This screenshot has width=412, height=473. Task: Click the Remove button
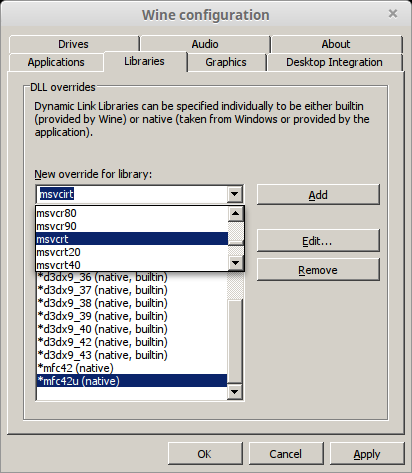318,270
